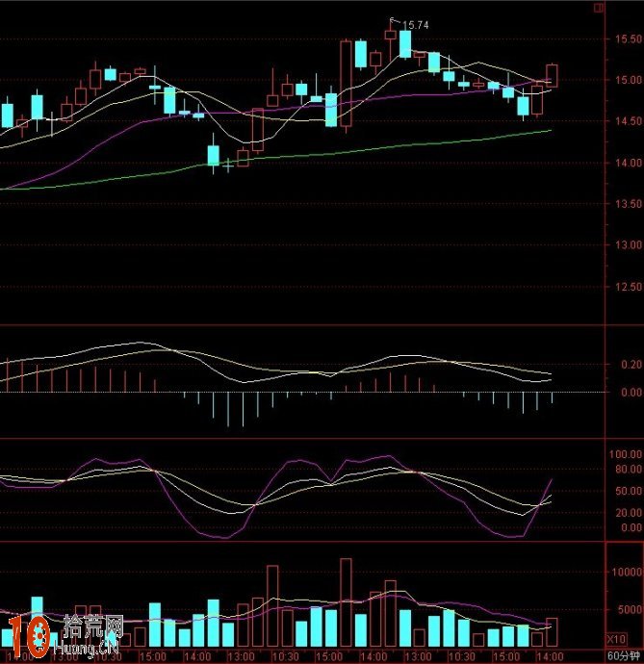Viewport: 644px width, 664px height.
Task: Click the small red square icon at chart's top-right corner
Action: pos(598,8)
